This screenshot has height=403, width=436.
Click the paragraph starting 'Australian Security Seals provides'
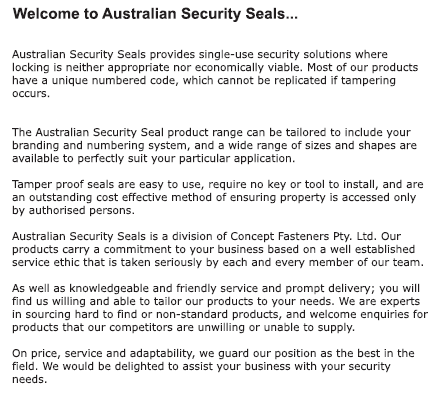pos(215,74)
